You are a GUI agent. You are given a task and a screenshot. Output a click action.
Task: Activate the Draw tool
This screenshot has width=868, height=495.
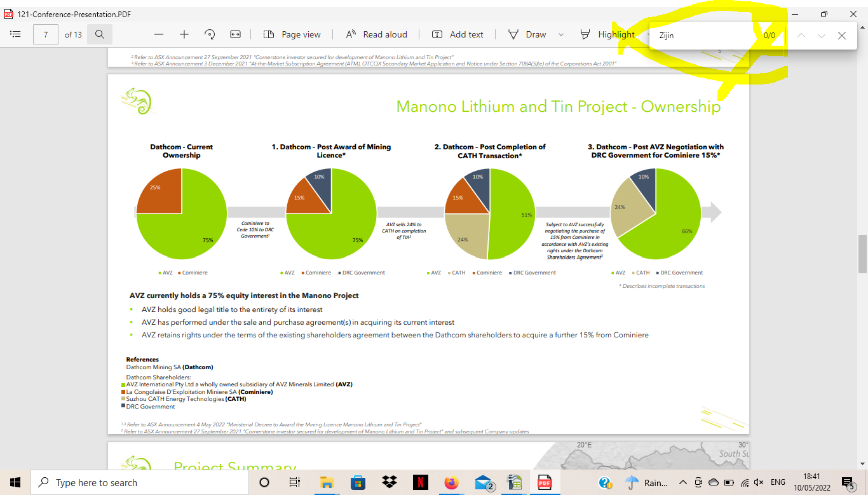pos(527,34)
